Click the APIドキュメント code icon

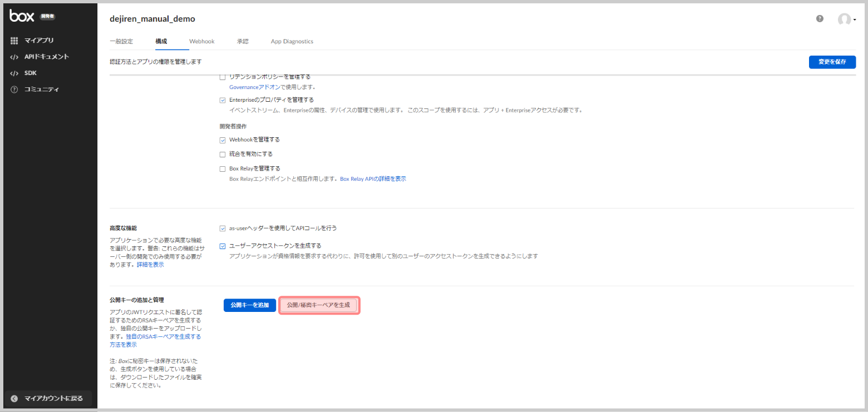click(x=14, y=57)
